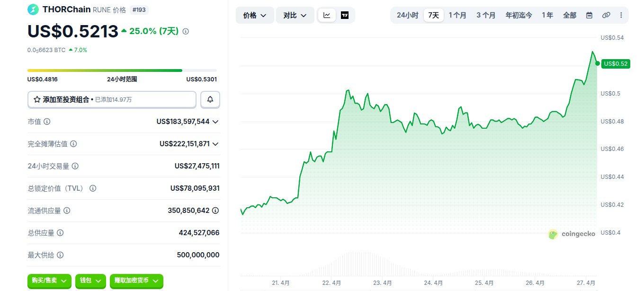Click the US$0.5213 price text

72,31
